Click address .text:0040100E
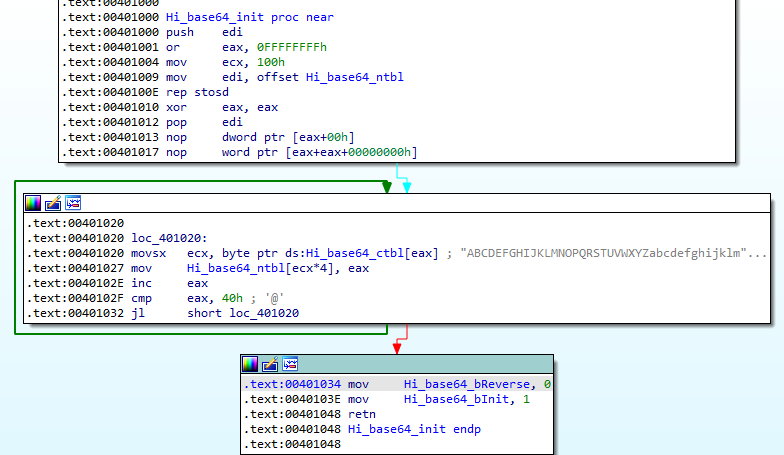The image size is (784, 455). click(110, 92)
